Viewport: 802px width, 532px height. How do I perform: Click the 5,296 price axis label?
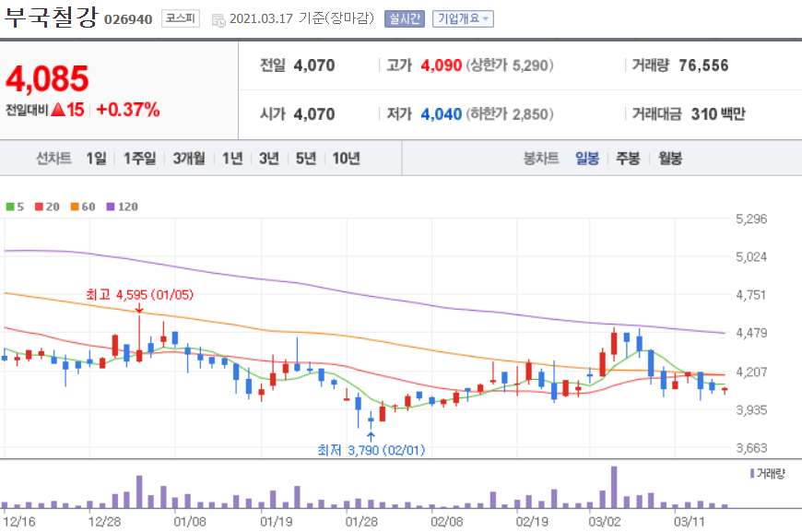(751, 219)
